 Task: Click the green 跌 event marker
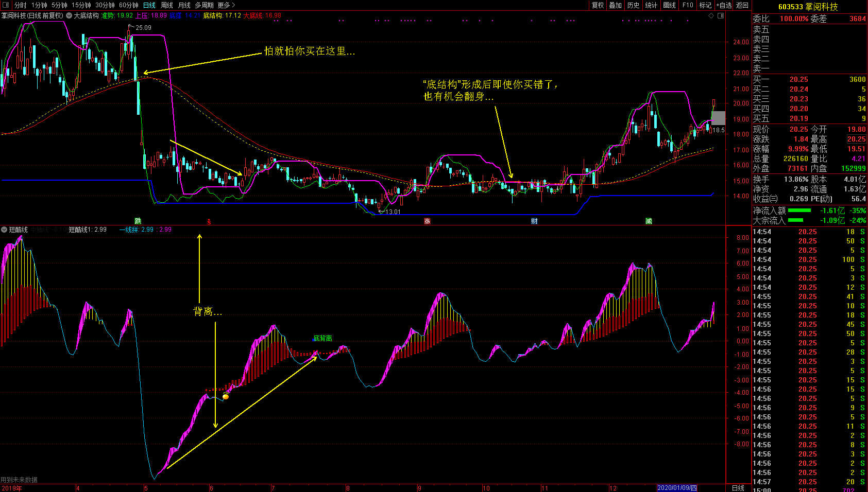pos(138,221)
